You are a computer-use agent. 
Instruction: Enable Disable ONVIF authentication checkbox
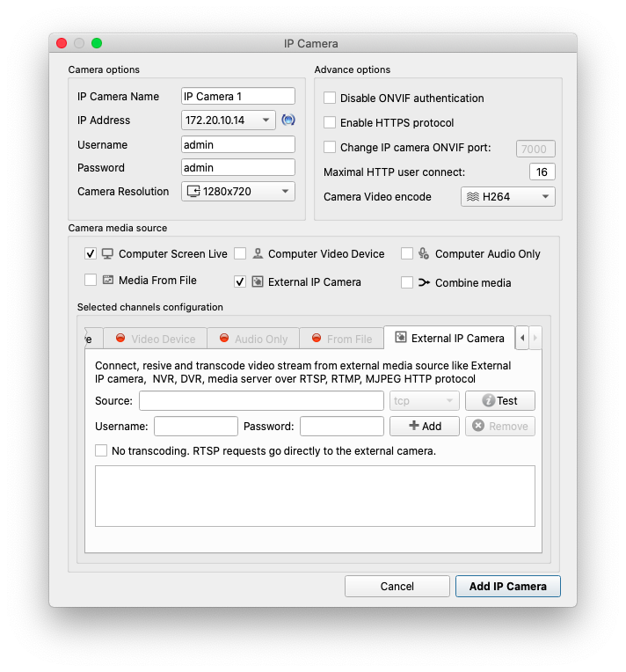tap(330, 98)
